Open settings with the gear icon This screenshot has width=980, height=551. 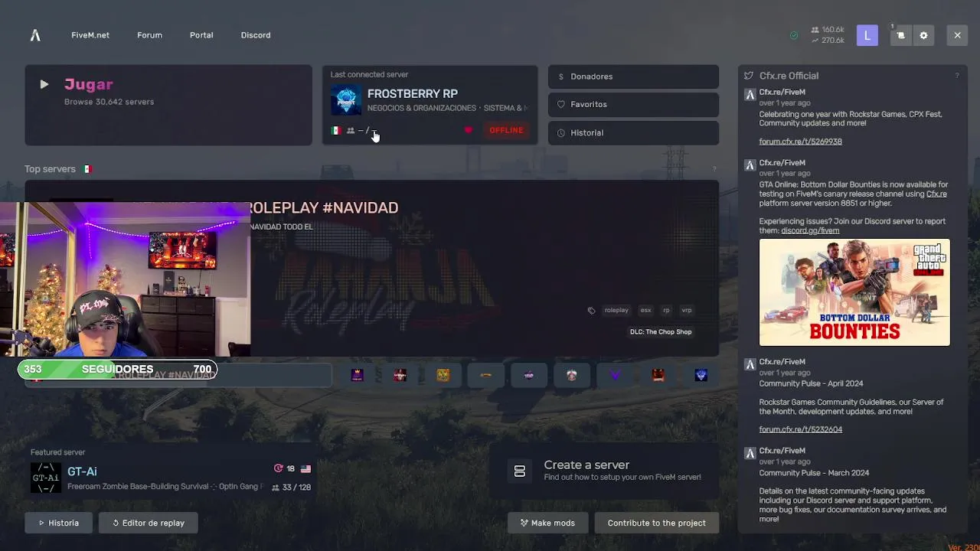click(x=923, y=35)
